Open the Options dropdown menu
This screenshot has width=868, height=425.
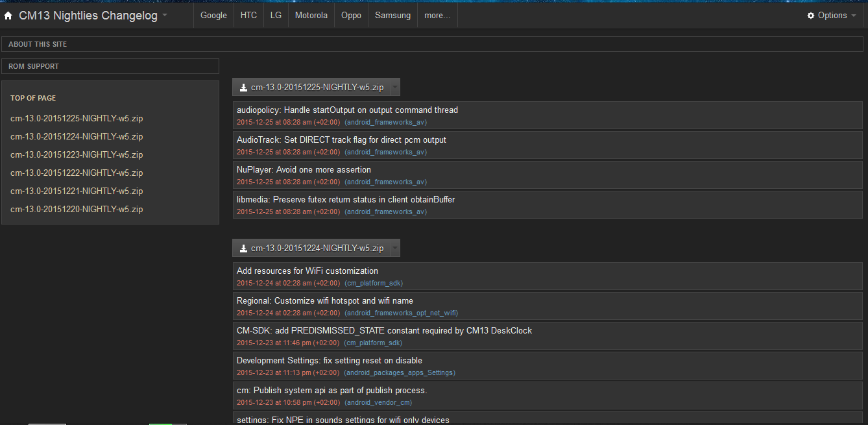coord(832,16)
